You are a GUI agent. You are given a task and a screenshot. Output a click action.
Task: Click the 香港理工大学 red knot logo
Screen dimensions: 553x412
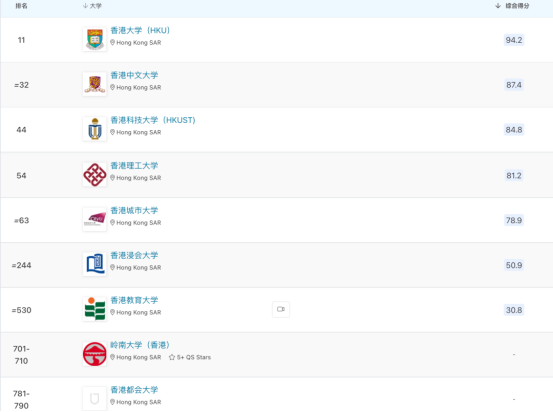(95, 175)
